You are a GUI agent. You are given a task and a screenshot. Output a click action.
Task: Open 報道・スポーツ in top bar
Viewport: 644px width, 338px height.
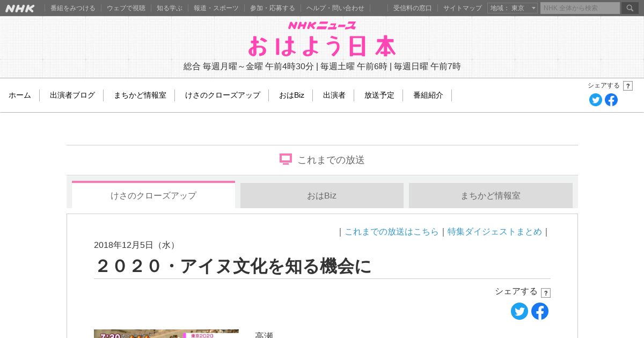[216, 8]
